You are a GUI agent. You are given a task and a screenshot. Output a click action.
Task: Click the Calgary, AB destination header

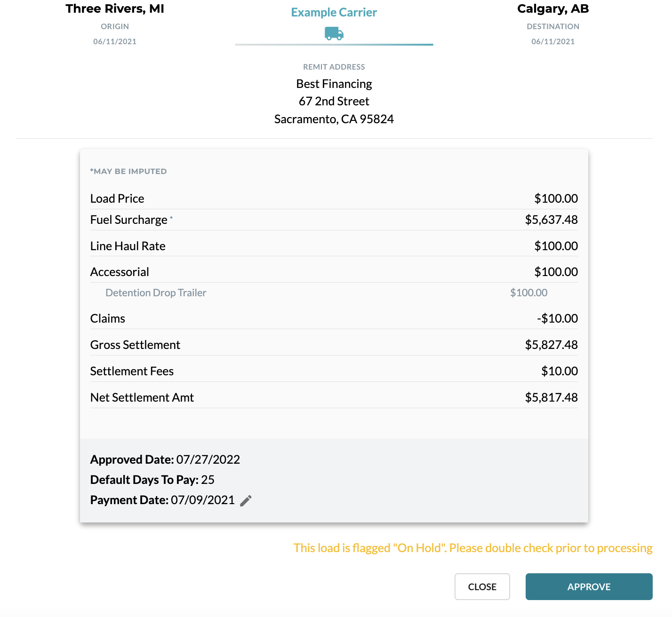[x=552, y=8]
